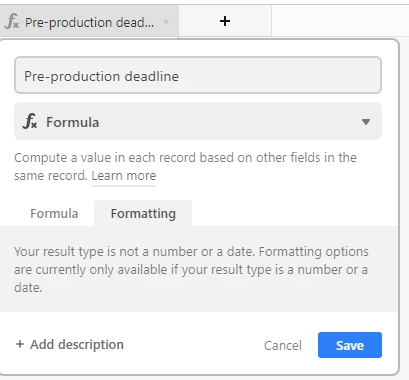The height and width of the screenshot is (380, 409).
Task: Open the column header dropdown arrow
Action: 166,22
